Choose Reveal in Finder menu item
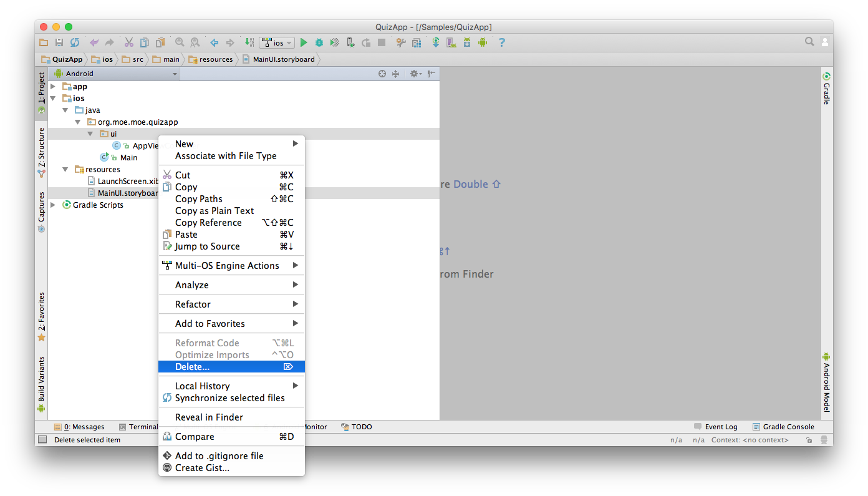 pos(231,417)
